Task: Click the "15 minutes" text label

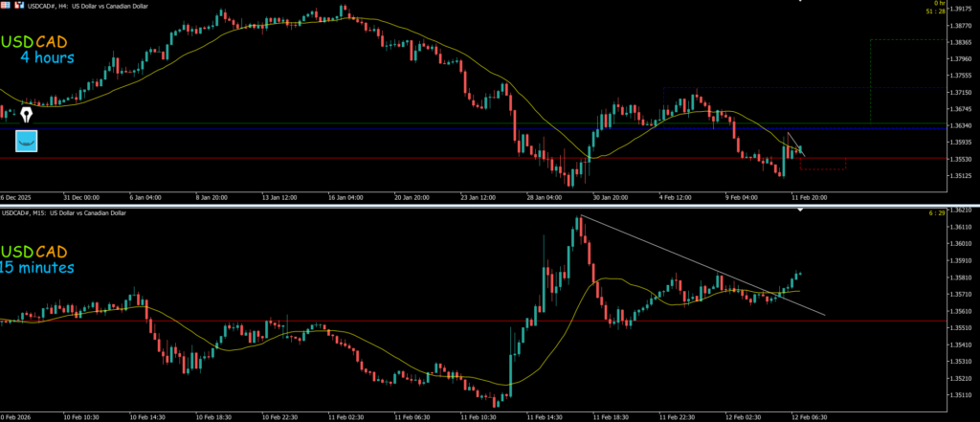Action: [37, 267]
